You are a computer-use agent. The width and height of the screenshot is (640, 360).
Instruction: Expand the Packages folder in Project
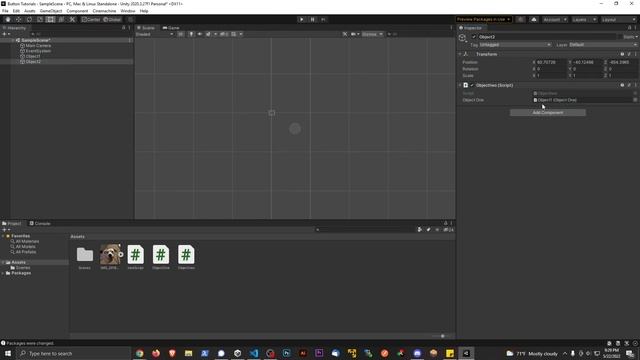click(x=3, y=273)
